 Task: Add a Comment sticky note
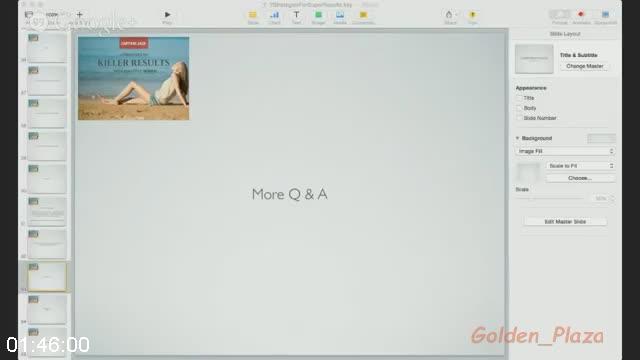[363, 15]
